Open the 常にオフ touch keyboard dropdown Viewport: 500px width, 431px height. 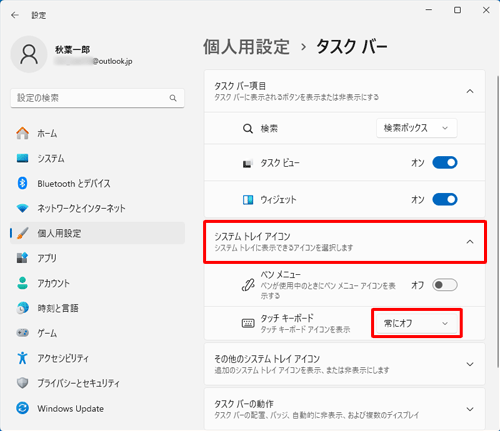click(x=417, y=323)
